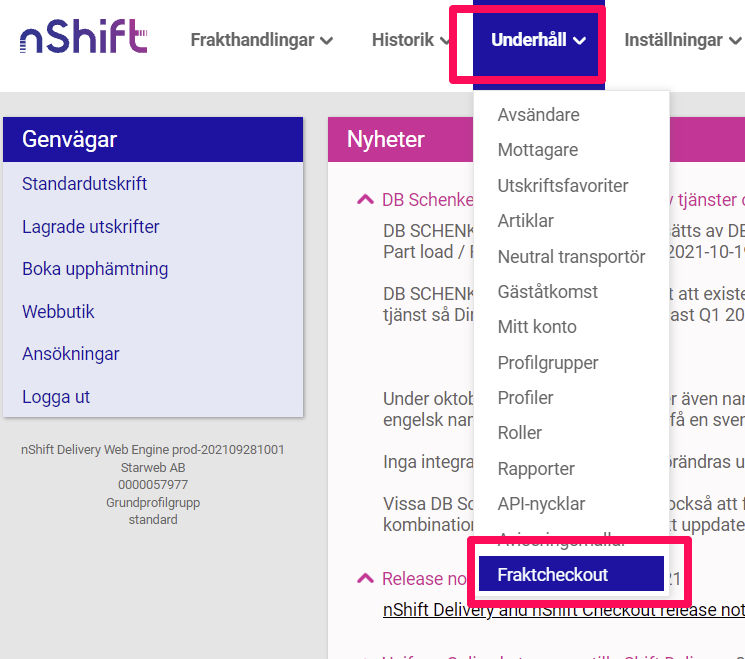The height and width of the screenshot is (659, 745).
Task: Click Logga ut in Genvägar
Action: [x=56, y=397]
